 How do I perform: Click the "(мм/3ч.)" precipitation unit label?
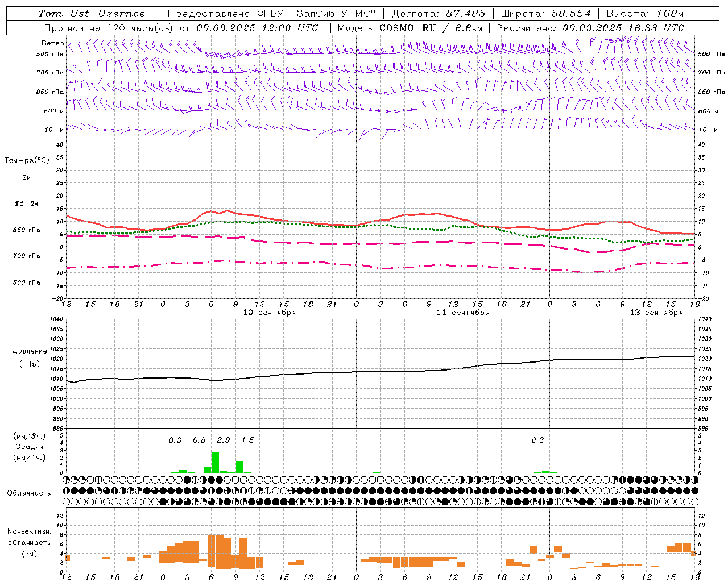[29, 436]
